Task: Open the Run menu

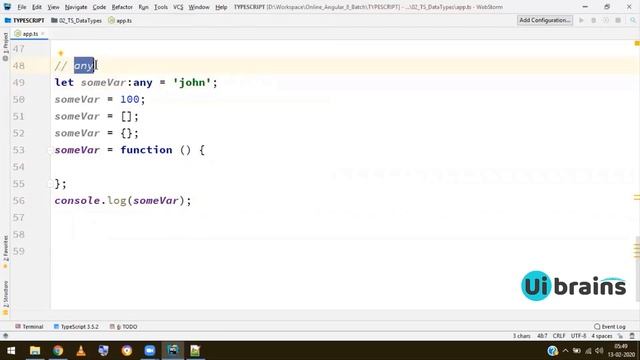Action: coord(143,7)
